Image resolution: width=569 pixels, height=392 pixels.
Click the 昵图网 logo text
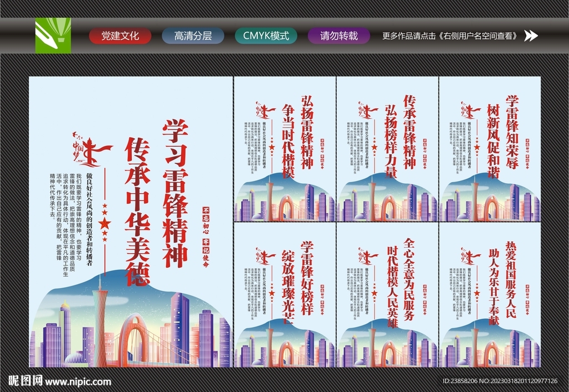pyautogui.click(x=25, y=381)
